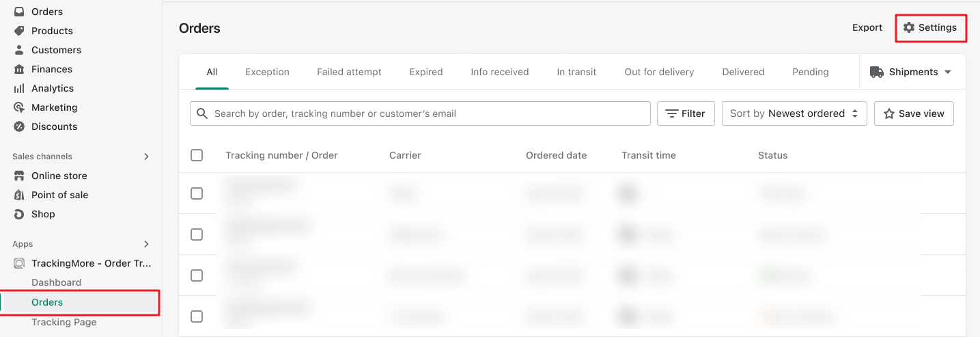Check the second order row checkbox

click(x=197, y=234)
